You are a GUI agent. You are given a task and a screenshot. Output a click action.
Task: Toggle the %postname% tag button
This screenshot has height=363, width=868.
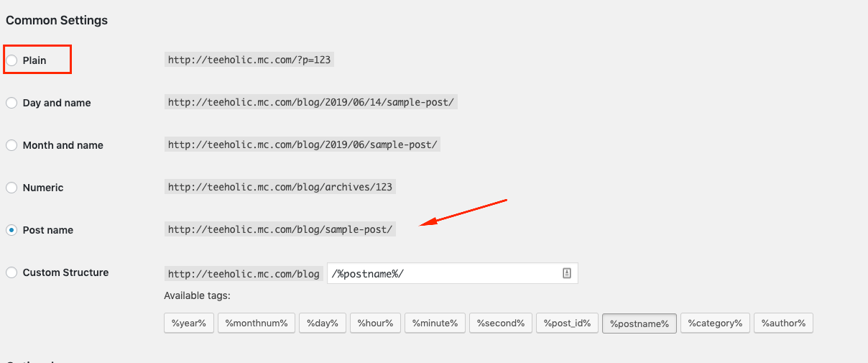pyautogui.click(x=640, y=323)
